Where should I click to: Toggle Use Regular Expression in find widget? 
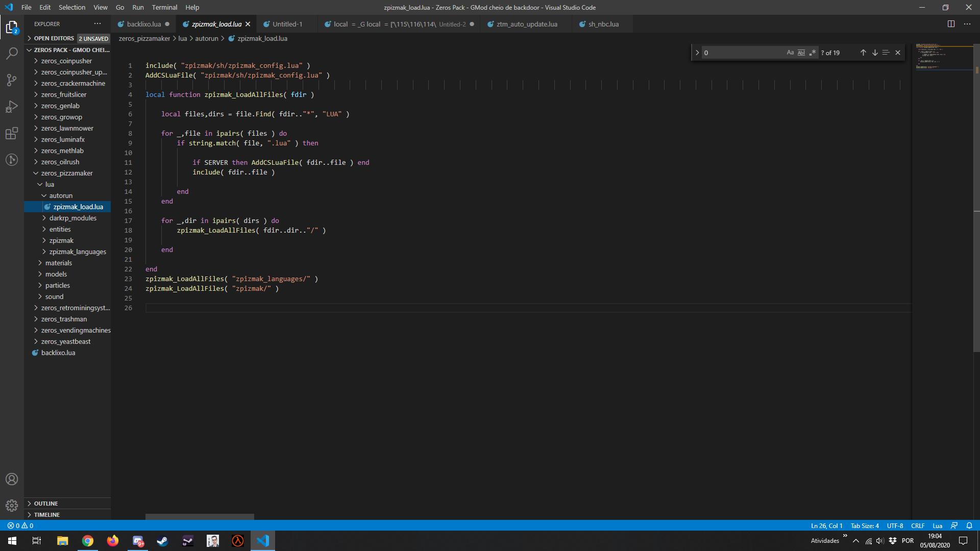pos(812,53)
